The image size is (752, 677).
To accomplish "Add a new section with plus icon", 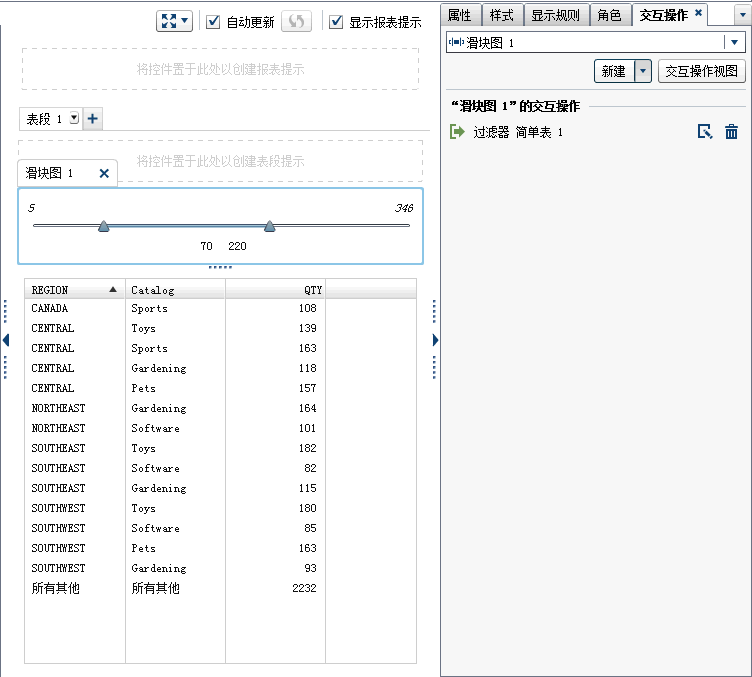I will click(93, 118).
